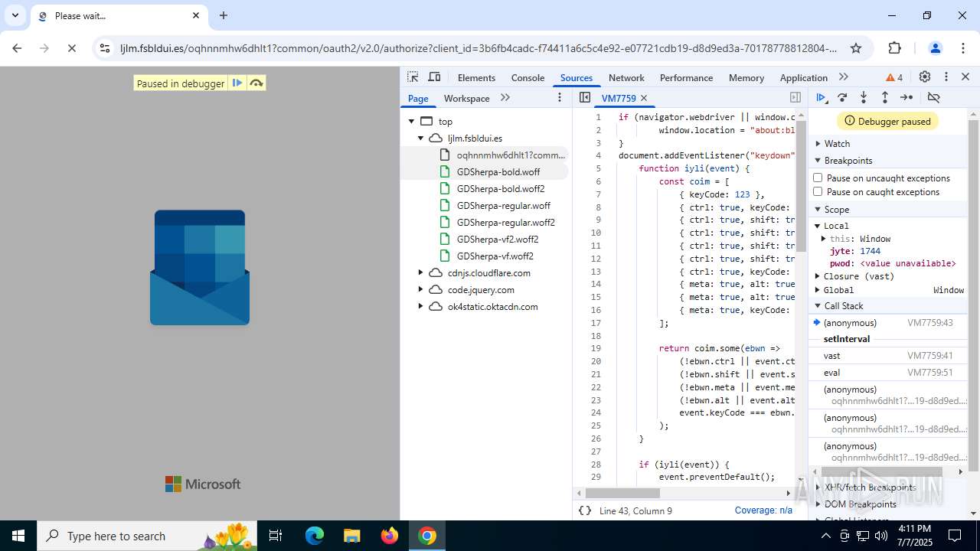Open the Memory tab
Screen dimensions: 980x551
pyautogui.click(x=746, y=77)
